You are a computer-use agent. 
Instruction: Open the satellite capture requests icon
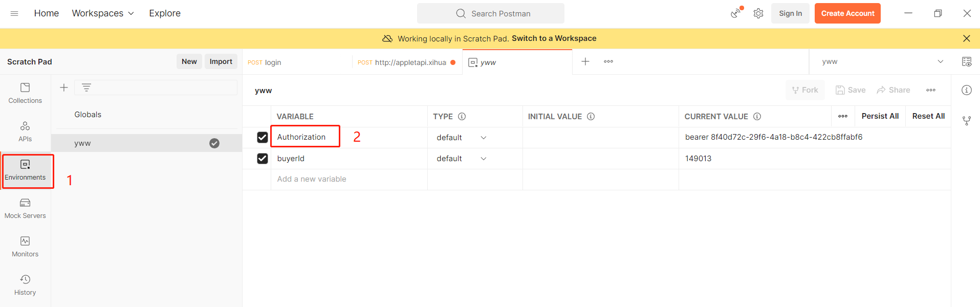pyautogui.click(x=736, y=13)
